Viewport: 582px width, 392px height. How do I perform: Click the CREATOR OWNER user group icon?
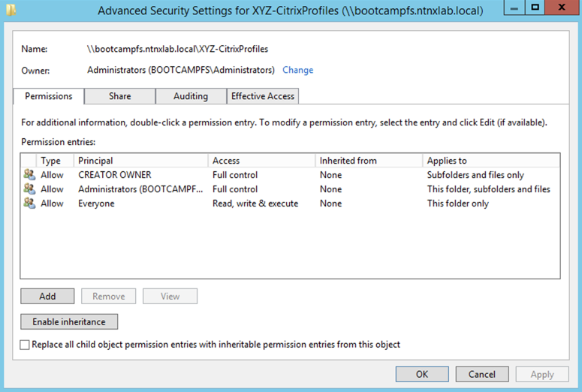(29, 174)
